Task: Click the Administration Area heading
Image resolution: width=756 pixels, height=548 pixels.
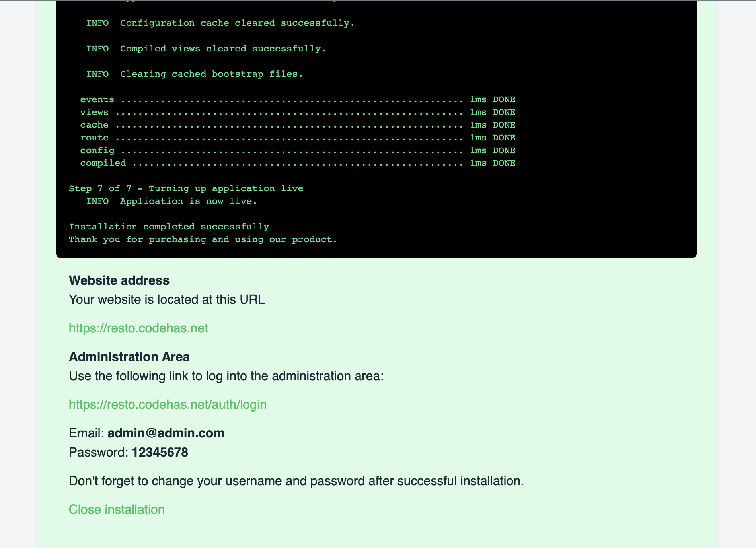Action: (129, 357)
